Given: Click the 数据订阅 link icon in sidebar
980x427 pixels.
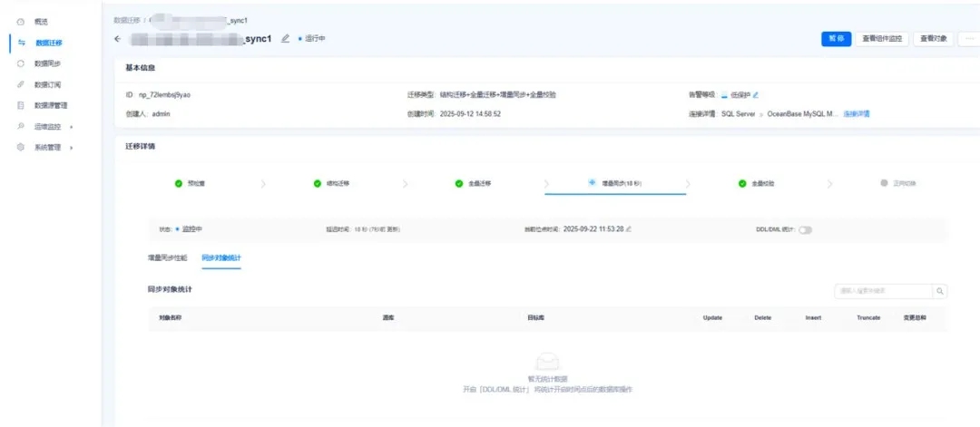Looking at the screenshot, I should [x=21, y=84].
